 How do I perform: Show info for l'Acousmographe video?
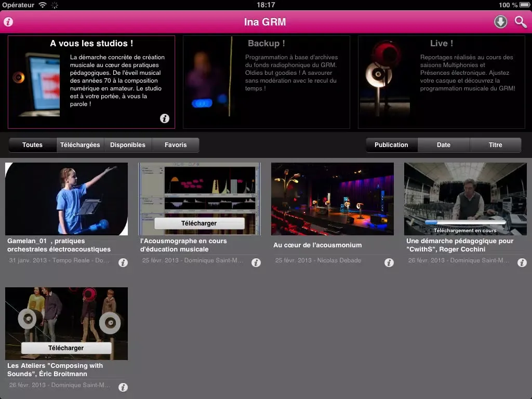256,262
